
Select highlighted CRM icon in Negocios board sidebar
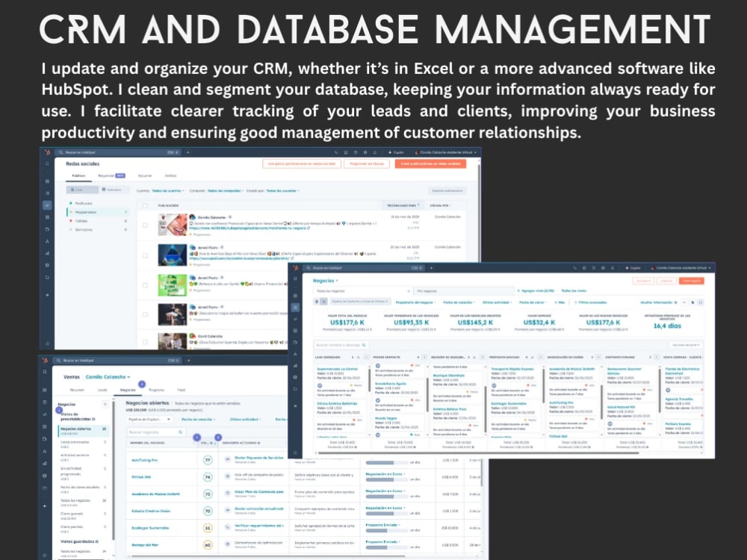pyautogui.click(x=295, y=308)
